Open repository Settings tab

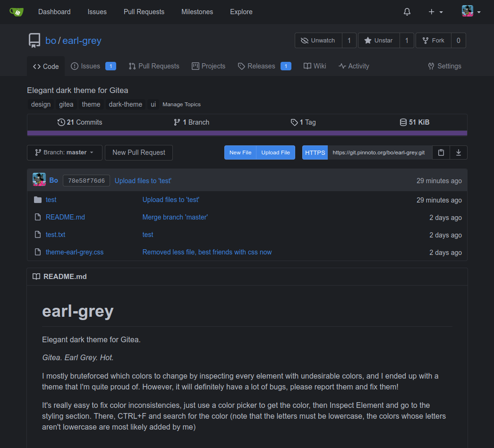[x=444, y=66]
